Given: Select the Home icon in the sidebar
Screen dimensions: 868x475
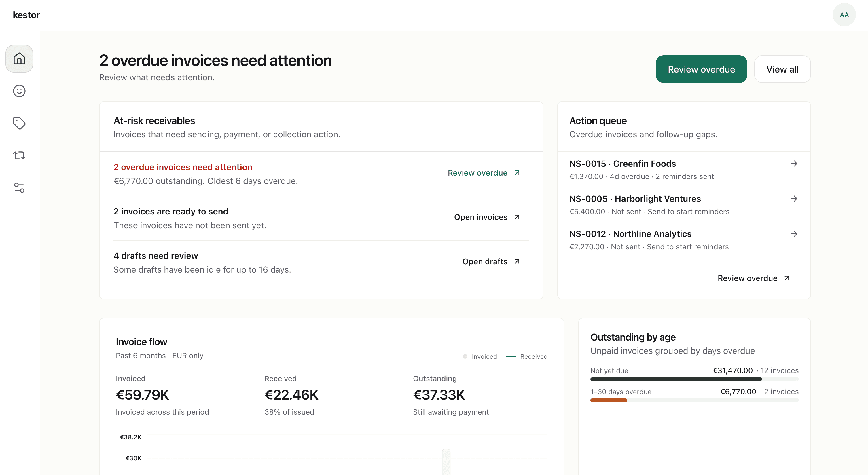Looking at the screenshot, I should (x=19, y=58).
